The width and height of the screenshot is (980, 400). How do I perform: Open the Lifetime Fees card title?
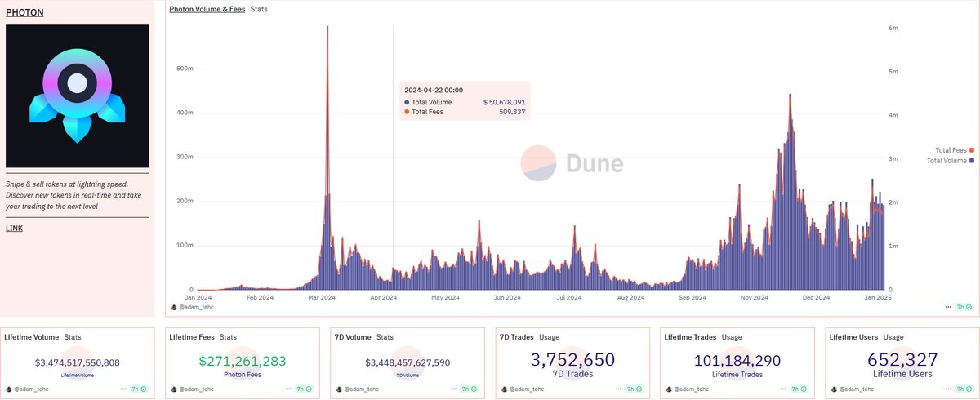(192, 336)
